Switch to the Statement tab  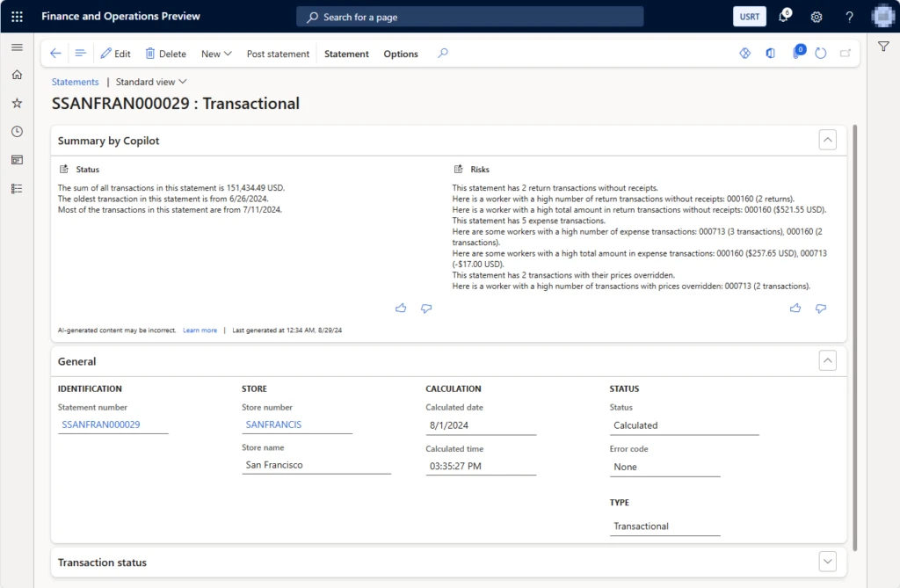(346, 54)
